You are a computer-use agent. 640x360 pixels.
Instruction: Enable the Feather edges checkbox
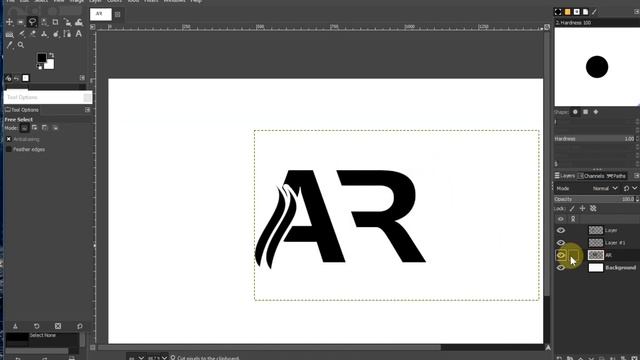(x=9, y=149)
